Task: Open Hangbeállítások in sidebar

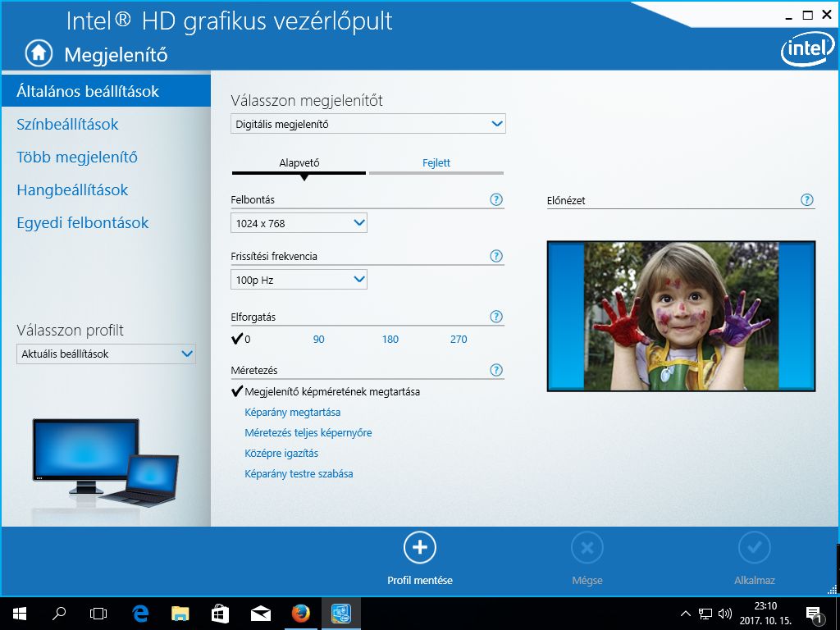Action: [72, 189]
